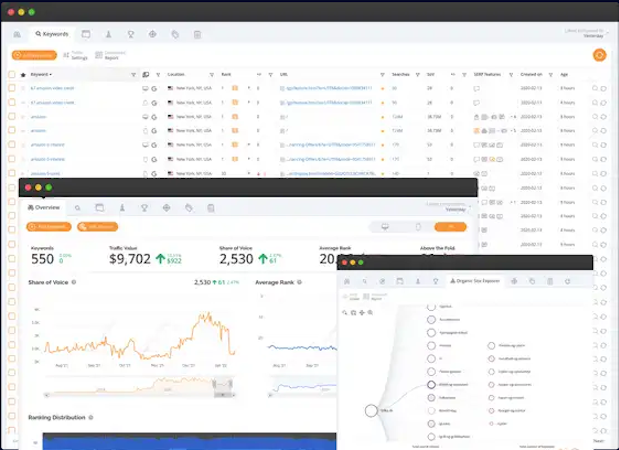Open the chess pawn icon tab in Overview window
This screenshot has height=450, width=619.
[122, 208]
